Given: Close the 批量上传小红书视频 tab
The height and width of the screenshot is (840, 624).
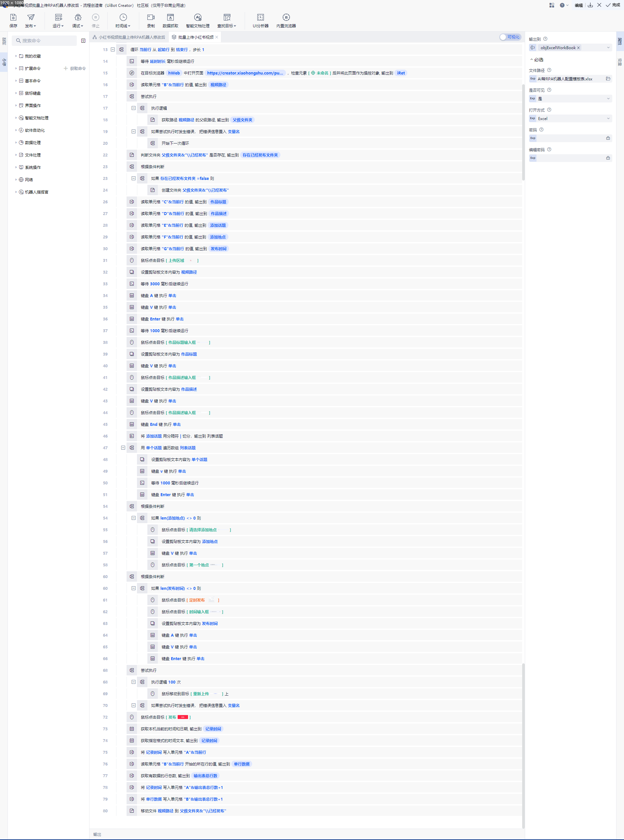Looking at the screenshot, I should 216,37.
